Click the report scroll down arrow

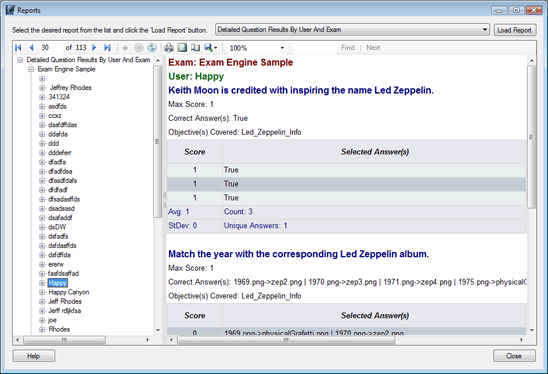[532, 330]
